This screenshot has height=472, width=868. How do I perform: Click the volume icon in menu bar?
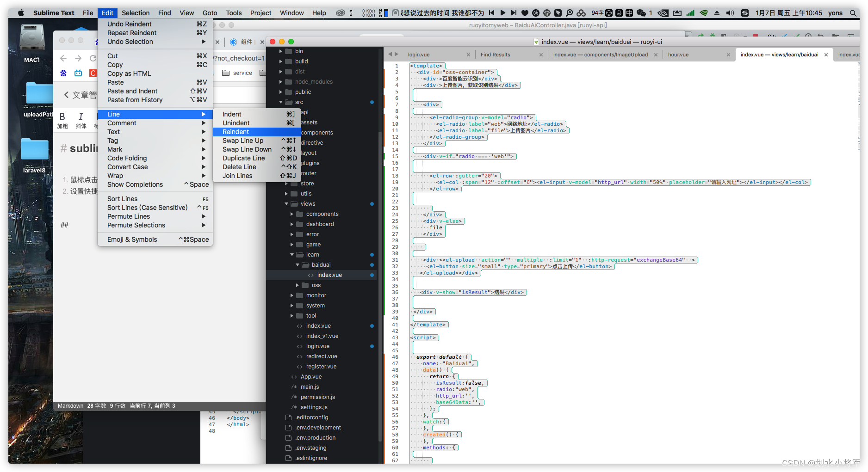(x=730, y=13)
